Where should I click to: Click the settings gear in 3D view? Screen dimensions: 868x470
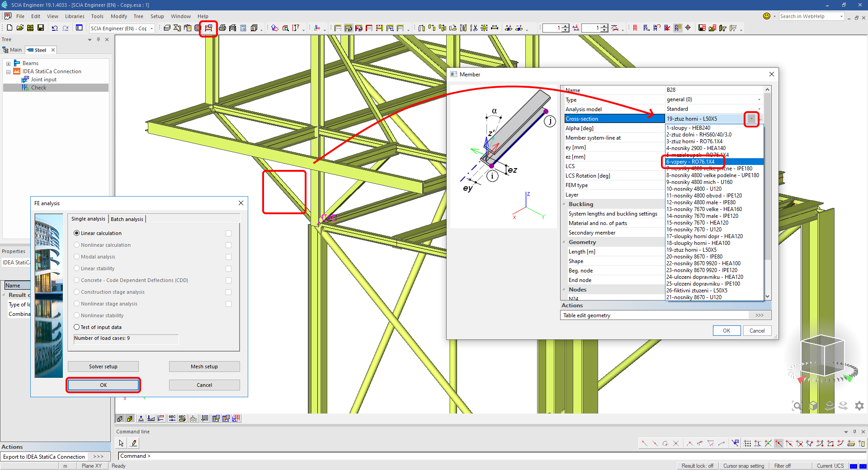pyautogui.click(x=859, y=406)
